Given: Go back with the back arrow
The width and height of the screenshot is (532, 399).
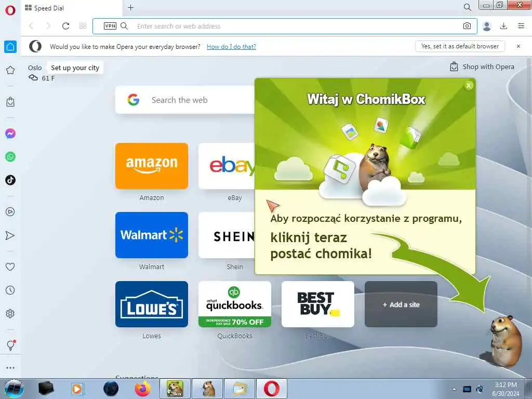Looking at the screenshot, I should tap(31, 26).
